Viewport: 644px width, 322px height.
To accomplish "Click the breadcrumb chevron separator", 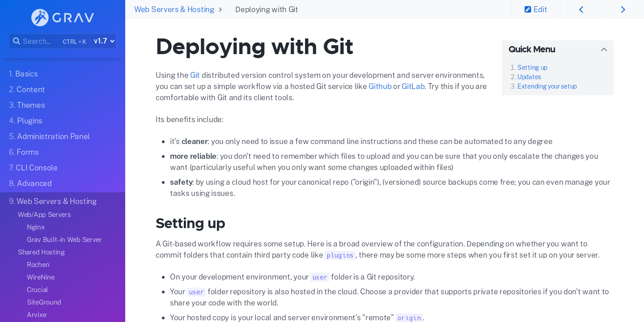I will [220, 9].
